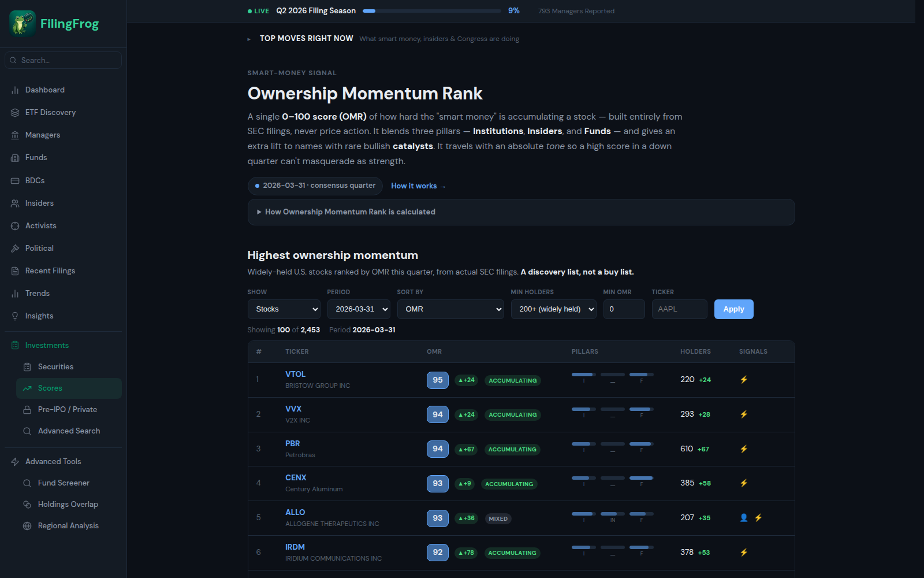Go to Managers page

point(63,135)
